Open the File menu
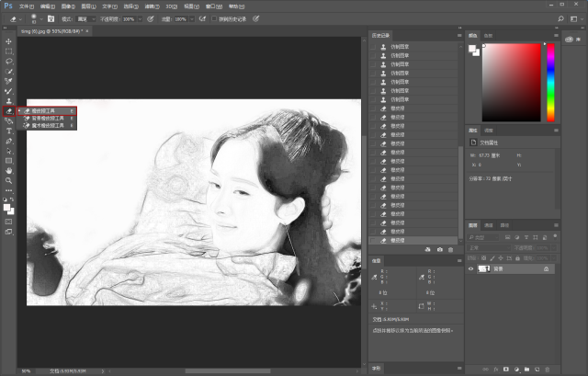588x376 pixels. (27, 6)
